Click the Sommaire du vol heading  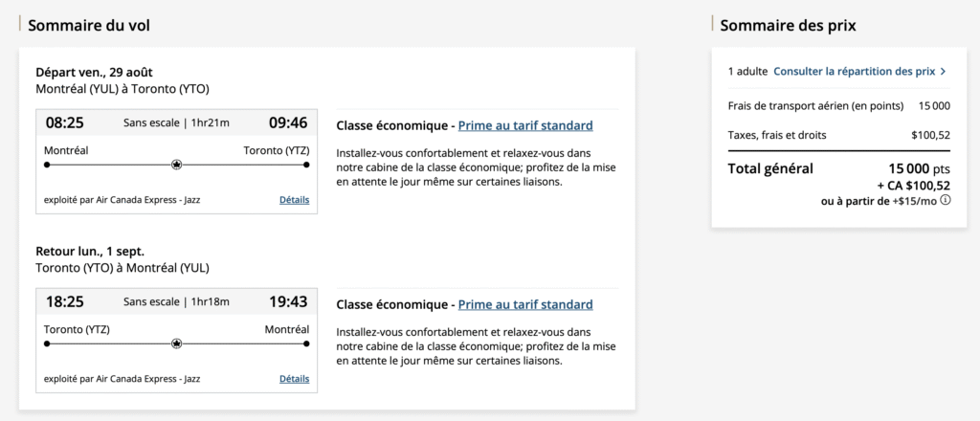pos(89,25)
